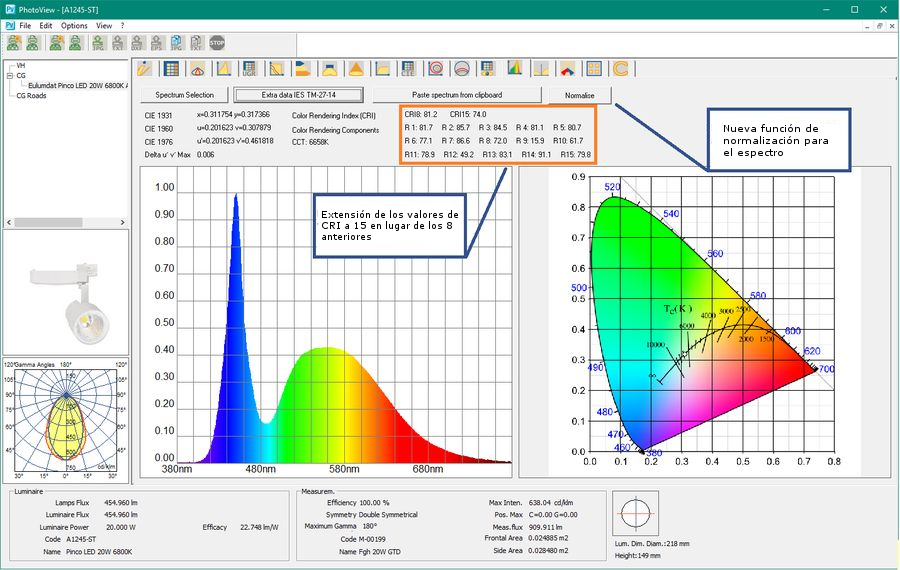The height and width of the screenshot is (570, 900).
Task: Collapse the CG tree node
Action: pos(9,75)
